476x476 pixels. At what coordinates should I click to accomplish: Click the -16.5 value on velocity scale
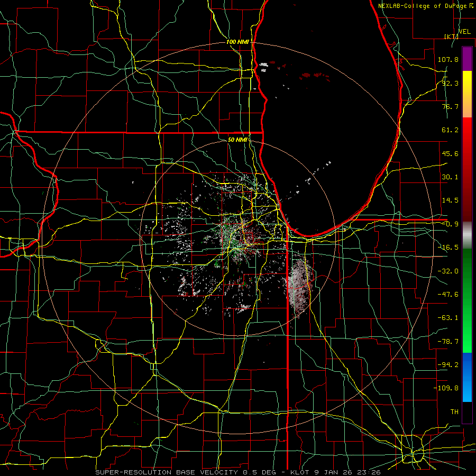point(448,248)
